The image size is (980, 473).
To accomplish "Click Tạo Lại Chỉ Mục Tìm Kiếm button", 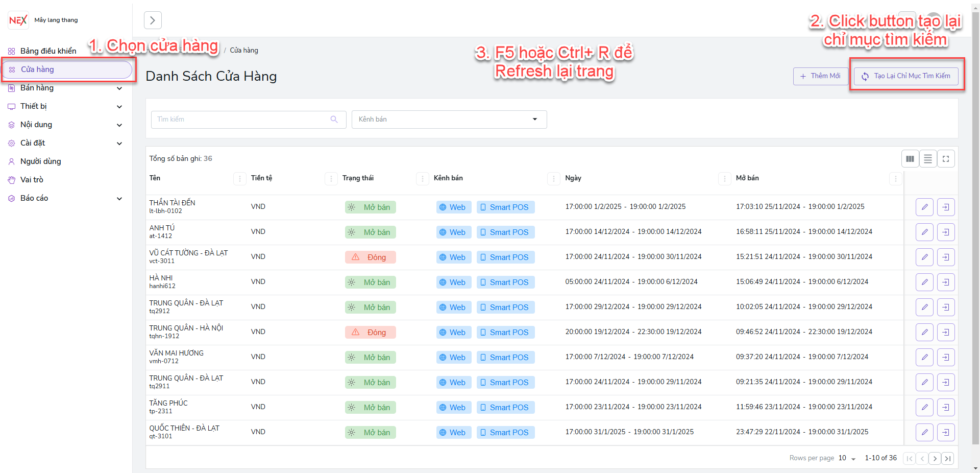I will pyautogui.click(x=906, y=76).
